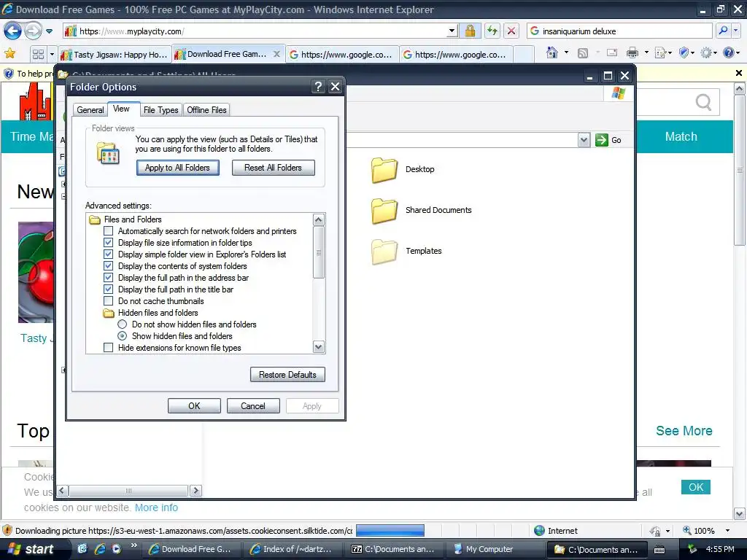Open the Templates folder icon
Viewport: 747px width, 560px height.
coord(384,252)
